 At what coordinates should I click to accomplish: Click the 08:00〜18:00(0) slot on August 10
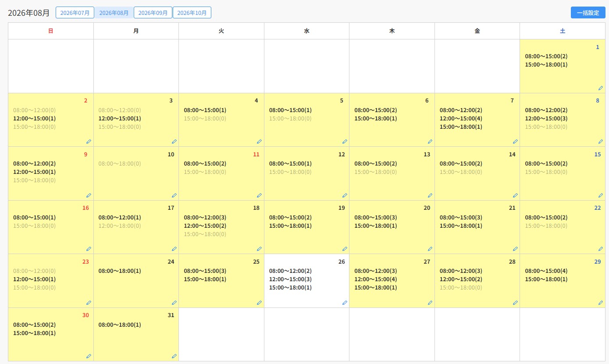[x=120, y=163]
